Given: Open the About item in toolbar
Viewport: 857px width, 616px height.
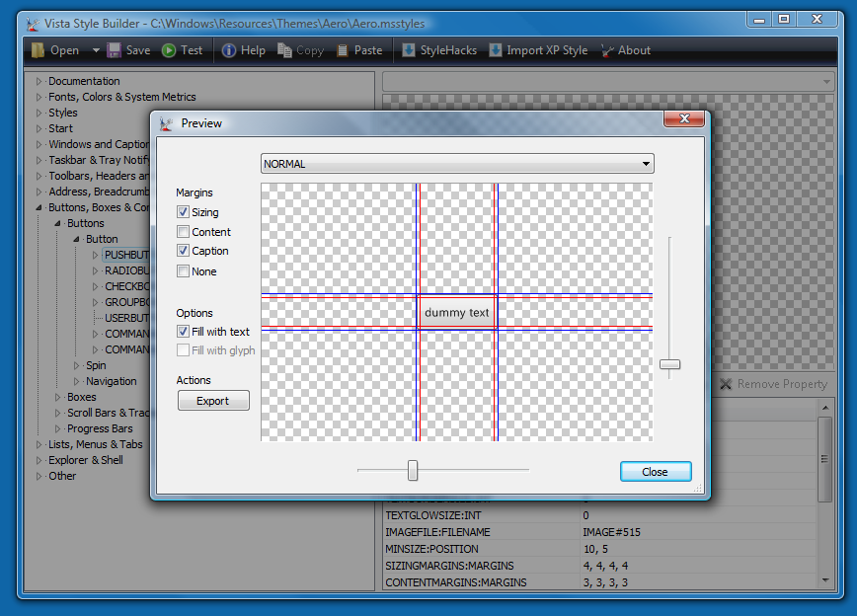Looking at the screenshot, I should click(x=608, y=50).
